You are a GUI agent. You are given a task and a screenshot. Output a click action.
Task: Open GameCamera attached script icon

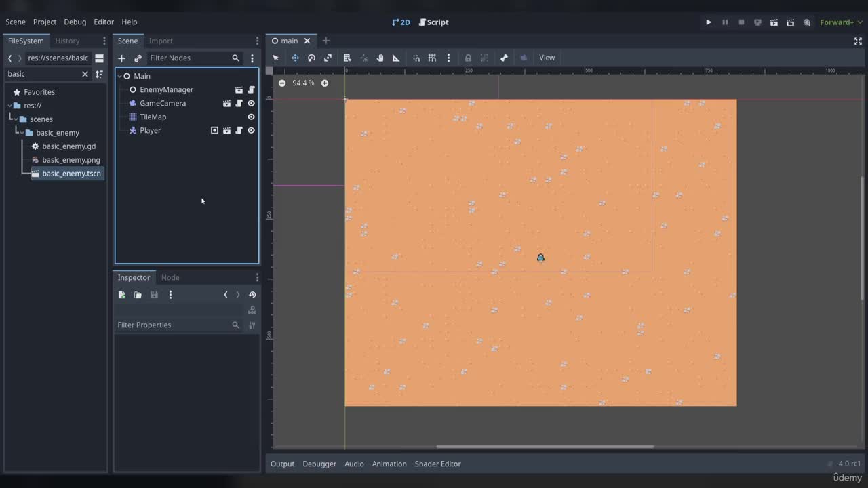pos(239,103)
